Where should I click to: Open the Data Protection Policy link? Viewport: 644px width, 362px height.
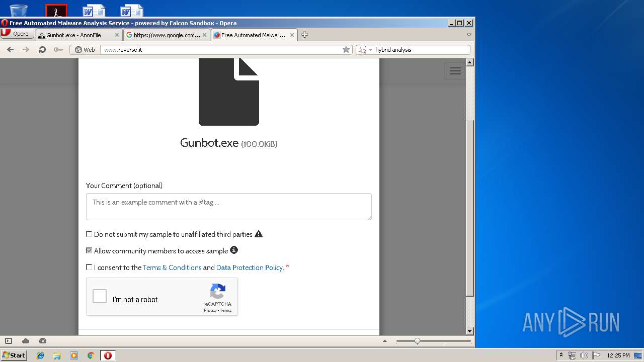250,267
